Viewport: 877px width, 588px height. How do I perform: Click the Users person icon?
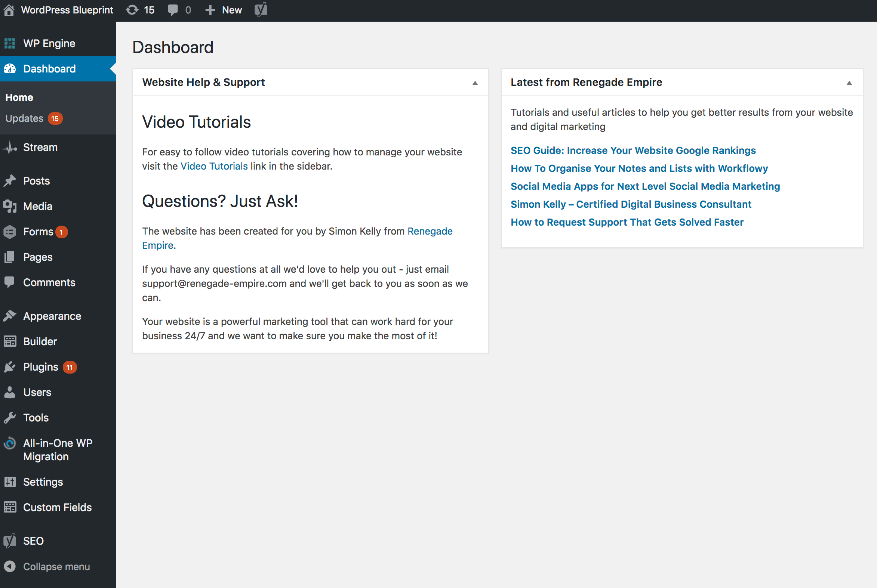tap(10, 392)
